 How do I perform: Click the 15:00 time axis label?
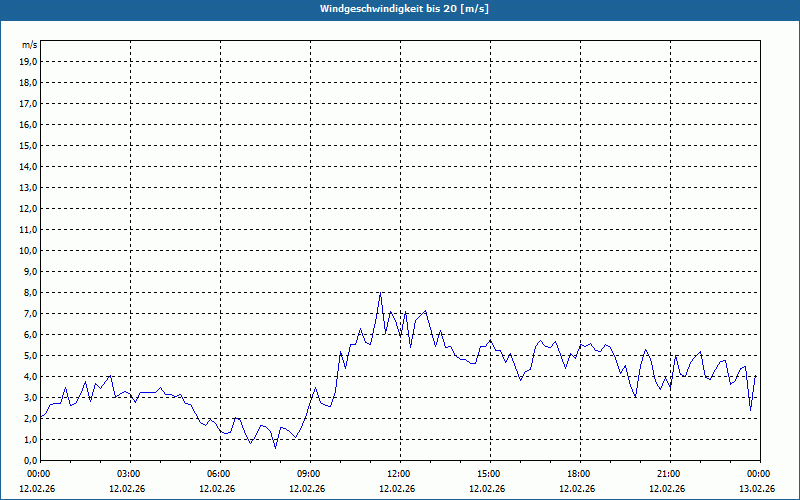click(489, 474)
